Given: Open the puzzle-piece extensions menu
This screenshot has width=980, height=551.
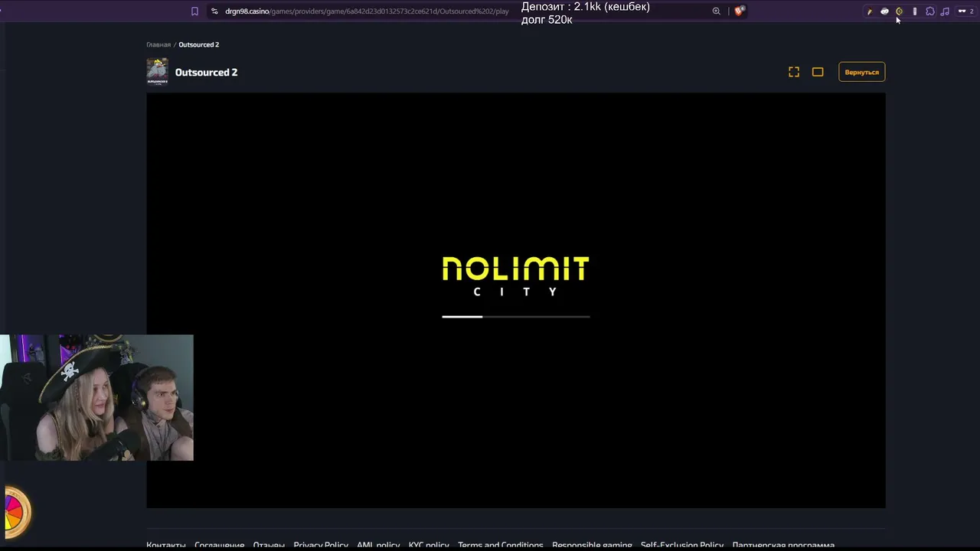Looking at the screenshot, I should (x=930, y=11).
